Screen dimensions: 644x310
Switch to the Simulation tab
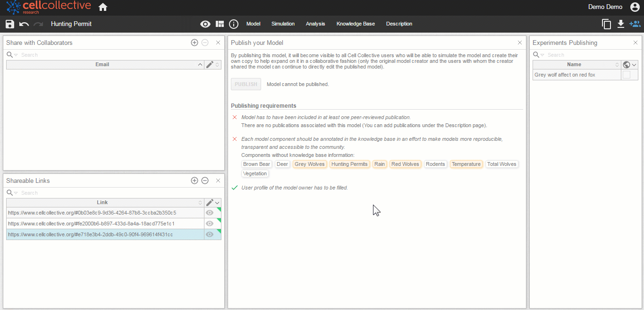(x=283, y=24)
